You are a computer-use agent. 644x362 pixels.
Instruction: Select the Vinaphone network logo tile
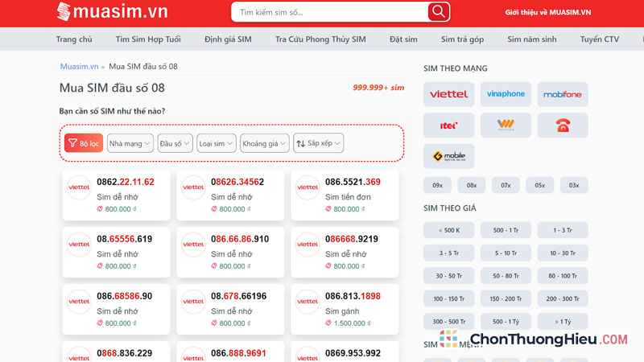click(506, 94)
